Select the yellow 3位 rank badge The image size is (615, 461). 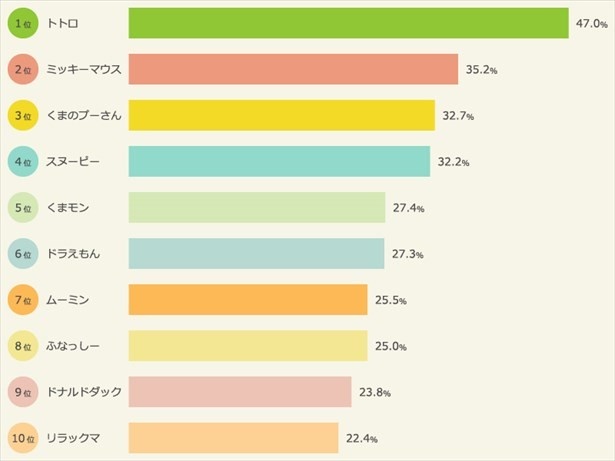(23, 115)
